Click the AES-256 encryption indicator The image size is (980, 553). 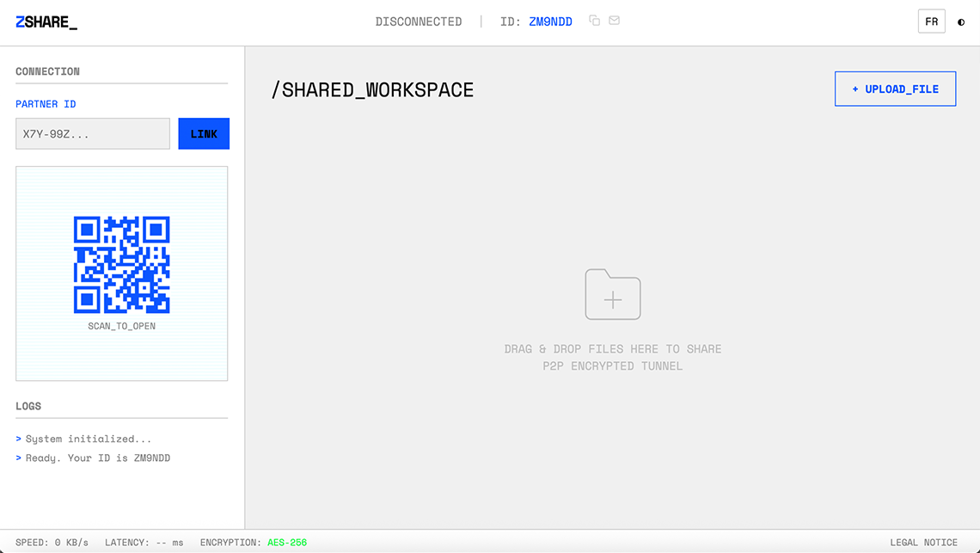[288, 542]
